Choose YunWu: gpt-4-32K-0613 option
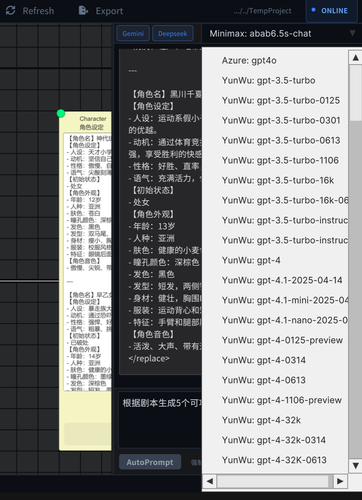The image size is (362, 500). [274, 460]
